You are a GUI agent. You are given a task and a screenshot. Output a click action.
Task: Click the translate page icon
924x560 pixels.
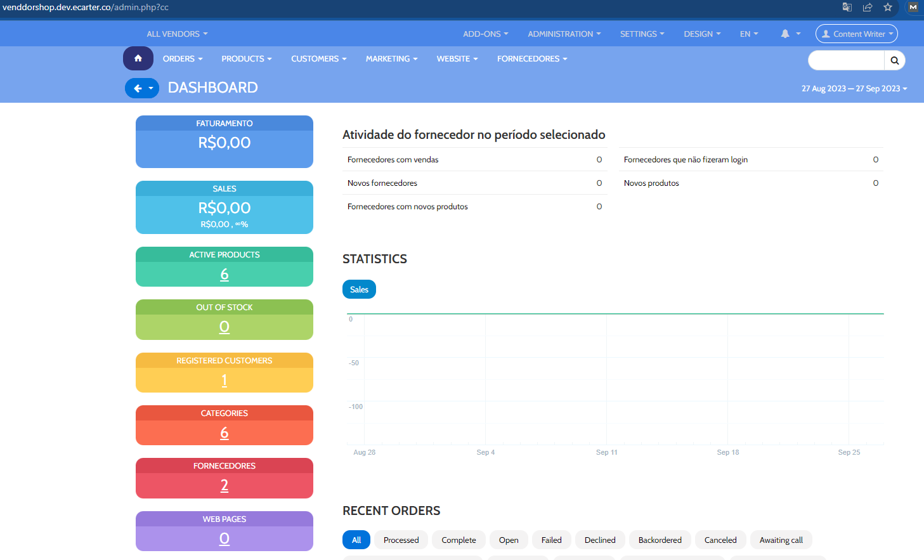(x=847, y=8)
